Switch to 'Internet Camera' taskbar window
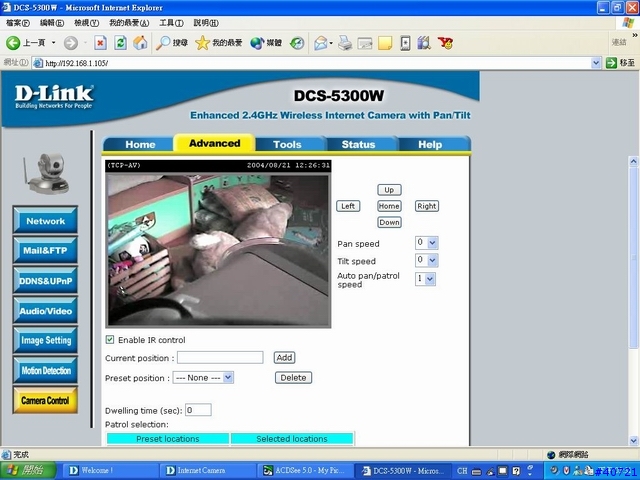640x480 pixels. coord(208,471)
